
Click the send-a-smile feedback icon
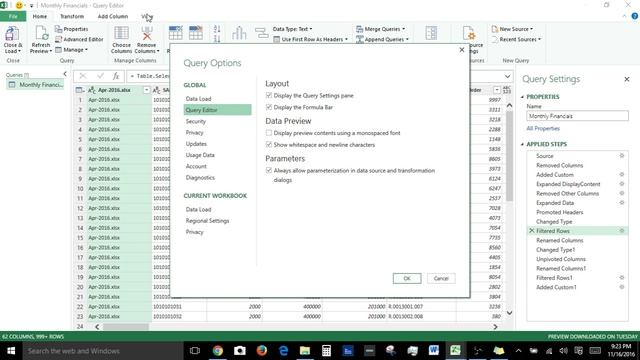click(x=19, y=5)
